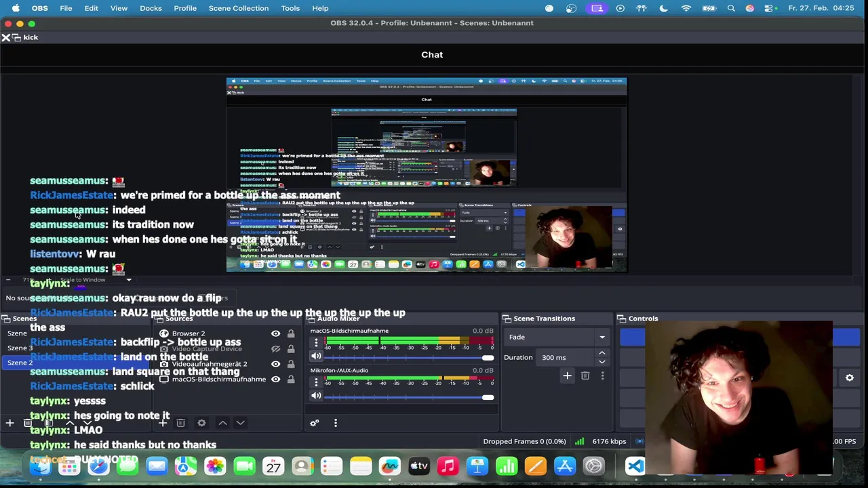Move selected source down
The image size is (868, 488).
click(240, 423)
